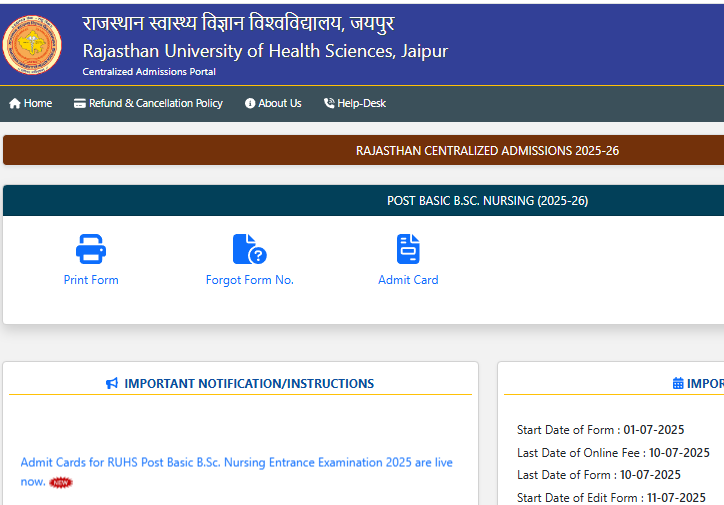The image size is (724, 505).
Task: Click the Last Date of Online Fee entry
Action: (613, 453)
